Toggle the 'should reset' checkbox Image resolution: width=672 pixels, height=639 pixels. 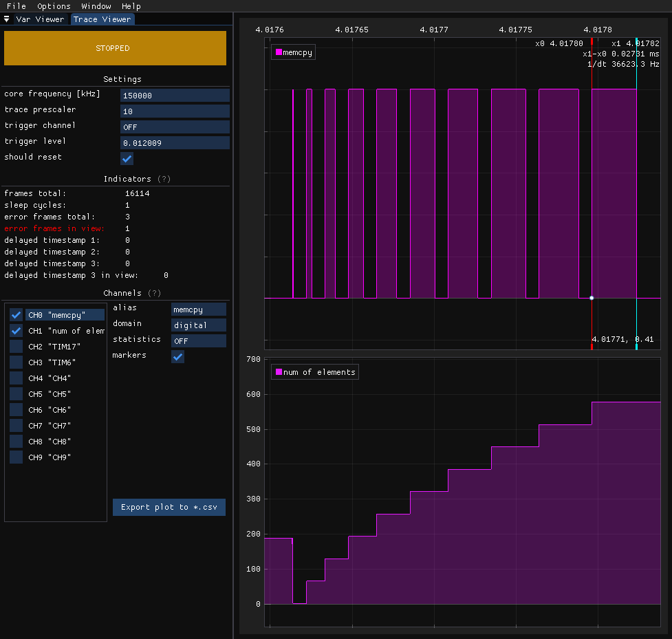click(x=127, y=158)
